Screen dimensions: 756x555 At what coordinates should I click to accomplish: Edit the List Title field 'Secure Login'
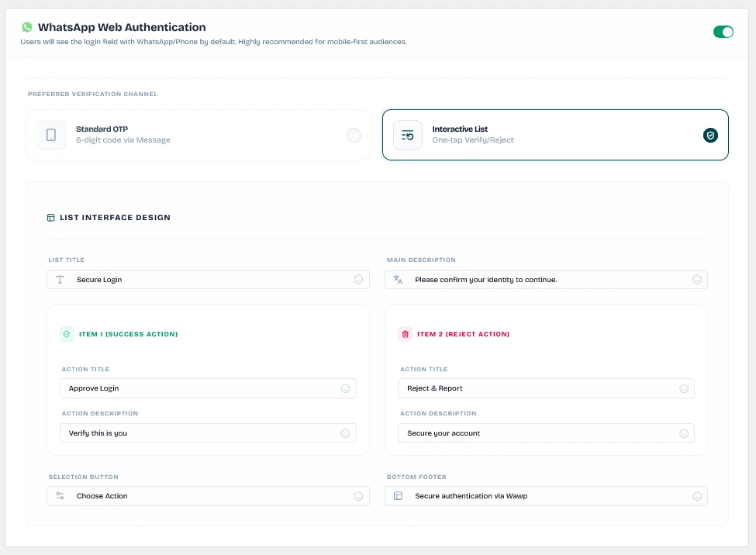(208, 280)
